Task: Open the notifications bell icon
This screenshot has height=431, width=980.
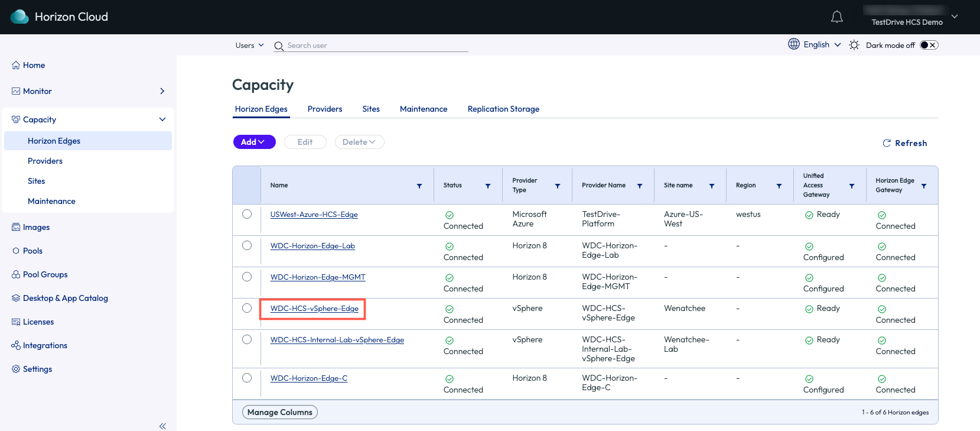Action: (836, 17)
